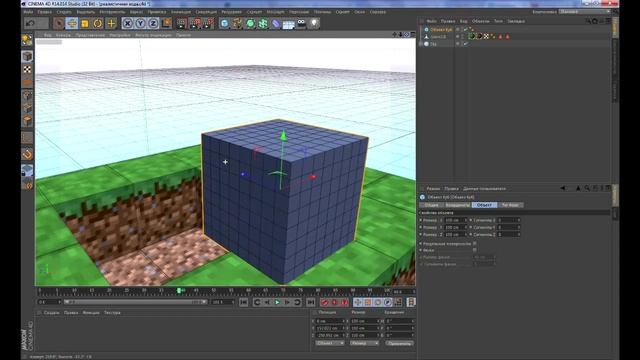Enable Model mode cube in sidebar
The width and height of the screenshot is (640, 360).
coord(27,56)
